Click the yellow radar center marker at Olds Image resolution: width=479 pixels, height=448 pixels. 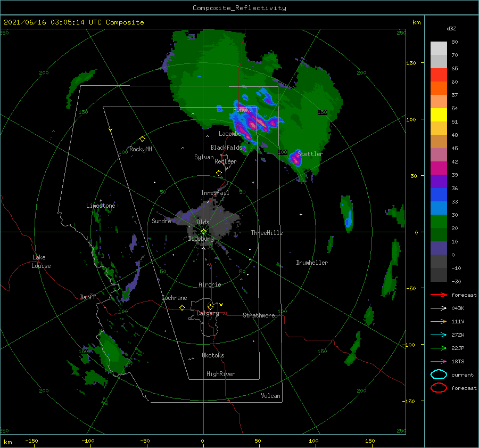click(x=203, y=232)
